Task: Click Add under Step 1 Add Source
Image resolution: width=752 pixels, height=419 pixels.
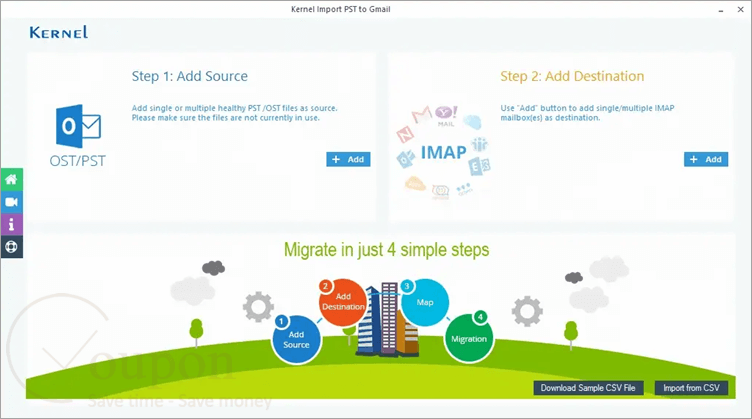Action: coord(348,159)
